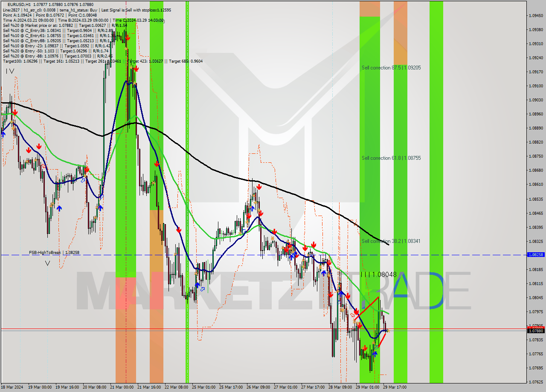Click the '27 Mar 17:00' time axis label
Screen dimensions: 546x392
pos(313,387)
